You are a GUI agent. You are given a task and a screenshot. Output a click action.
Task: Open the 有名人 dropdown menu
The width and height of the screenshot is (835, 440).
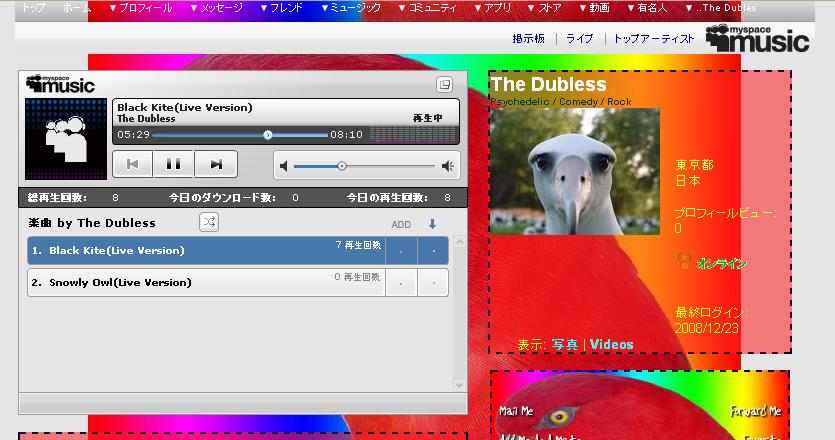[647, 8]
